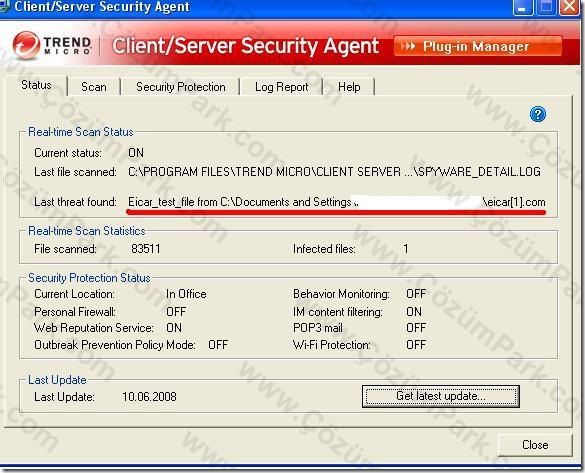Open the Help tab
Screen dimensions: 585x473
349,87
